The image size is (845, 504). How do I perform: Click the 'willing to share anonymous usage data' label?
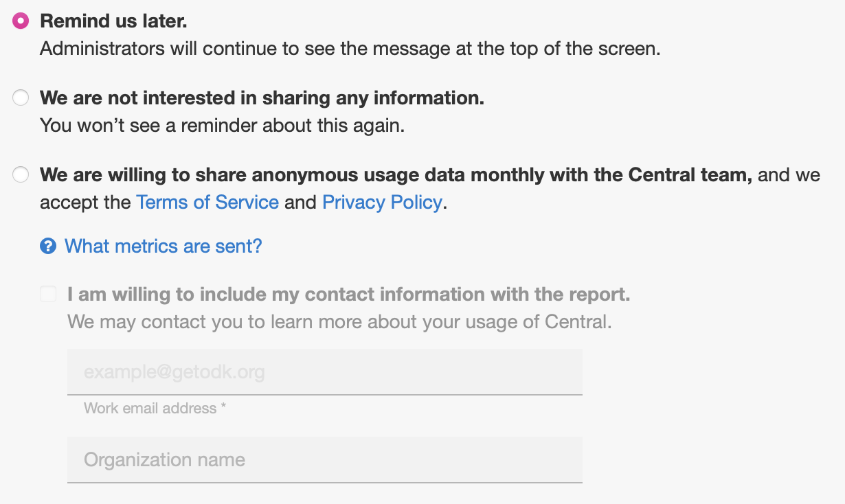tap(396, 175)
